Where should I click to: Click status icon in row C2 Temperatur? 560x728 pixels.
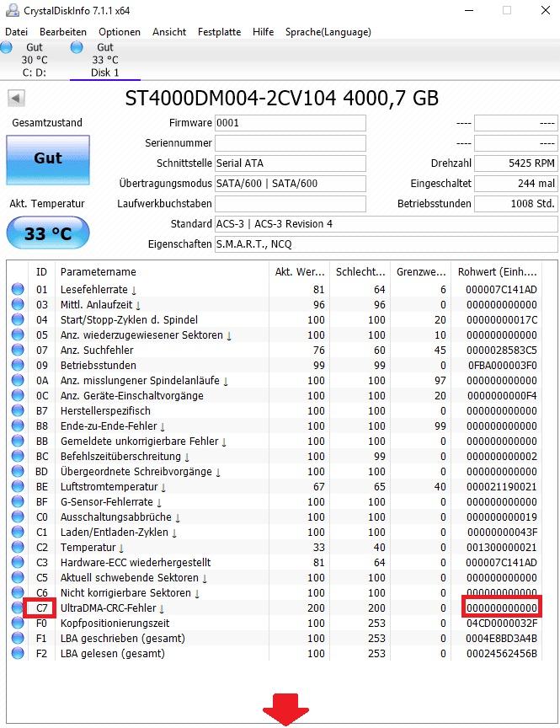pyautogui.click(x=18, y=548)
